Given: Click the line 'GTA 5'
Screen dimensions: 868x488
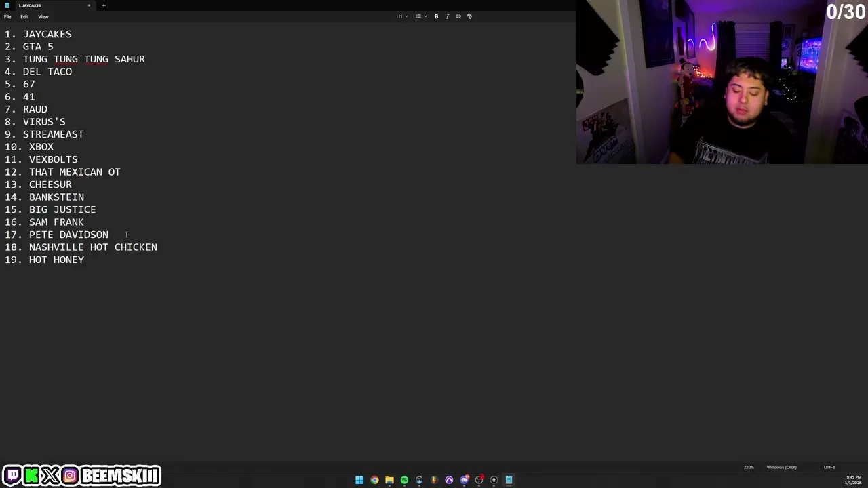Looking at the screenshot, I should [38, 47].
